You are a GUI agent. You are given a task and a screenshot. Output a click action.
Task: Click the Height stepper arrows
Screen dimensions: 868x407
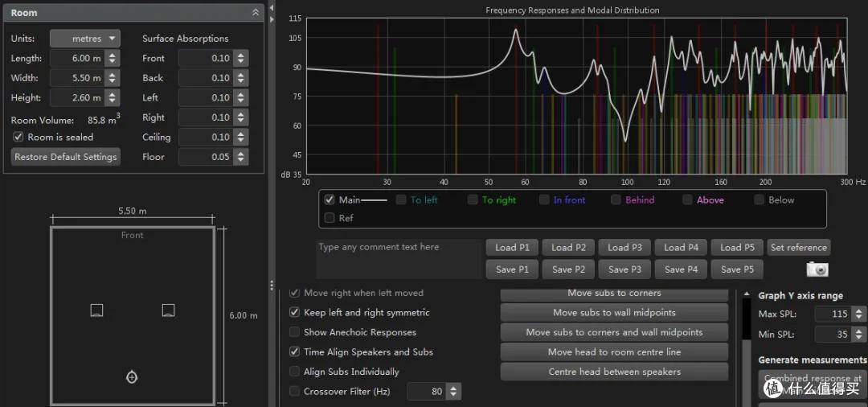pos(113,98)
